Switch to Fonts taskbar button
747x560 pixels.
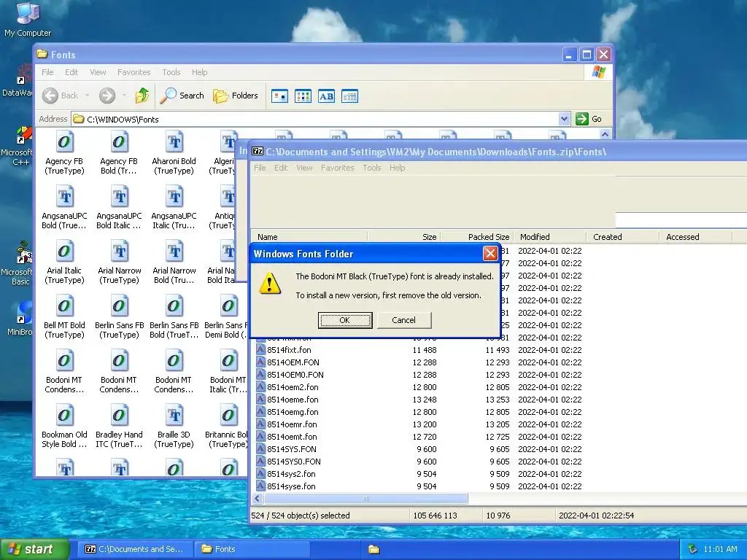click(x=252, y=549)
